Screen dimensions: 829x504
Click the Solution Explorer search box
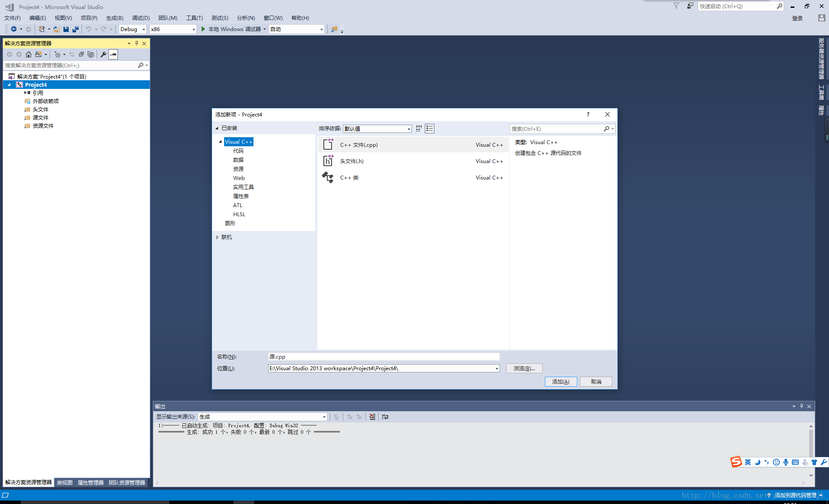point(70,66)
